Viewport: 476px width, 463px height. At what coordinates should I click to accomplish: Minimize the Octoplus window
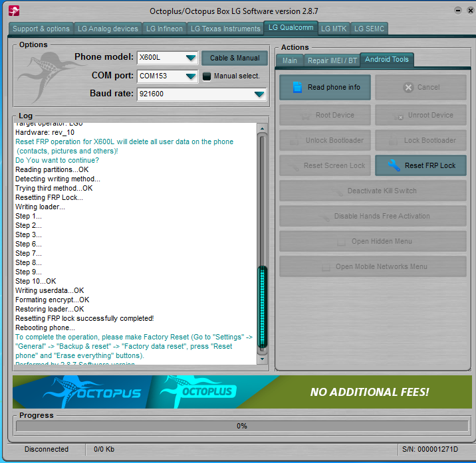click(x=458, y=11)
